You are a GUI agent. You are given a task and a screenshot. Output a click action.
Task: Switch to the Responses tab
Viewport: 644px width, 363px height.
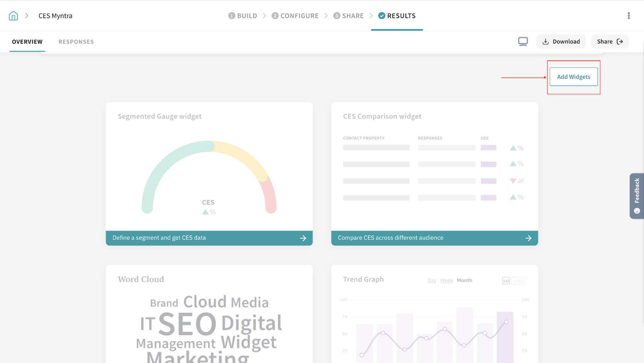click(76, 42)
